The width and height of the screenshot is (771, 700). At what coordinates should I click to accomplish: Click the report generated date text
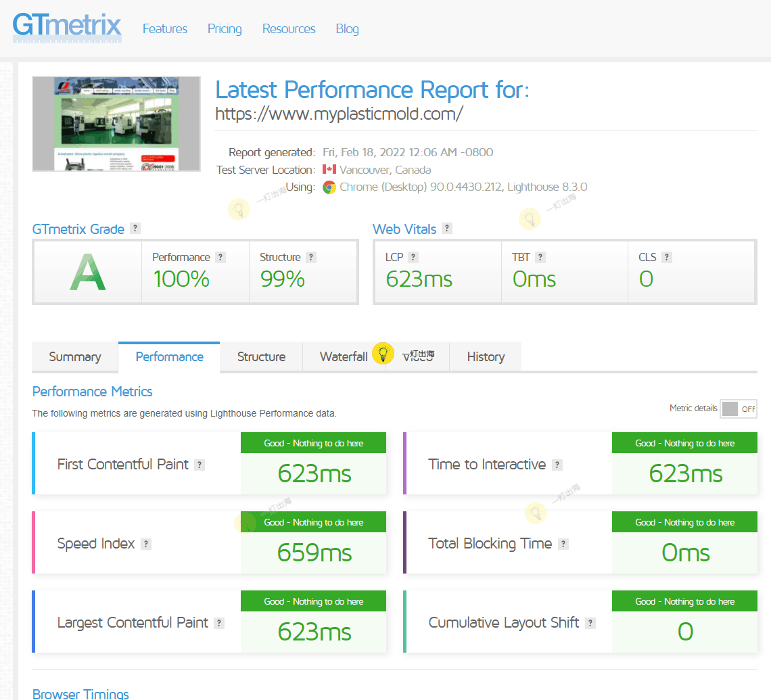tap(408, 152)
